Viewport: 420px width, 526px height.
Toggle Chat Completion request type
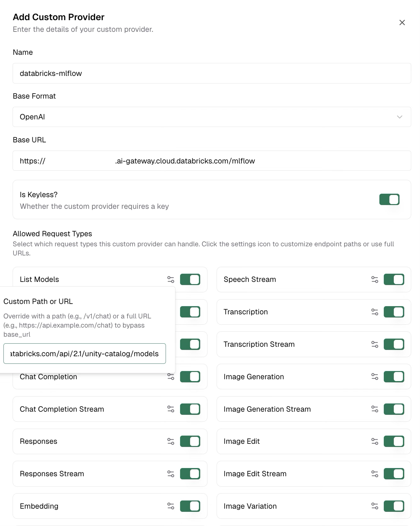(190, 377)
